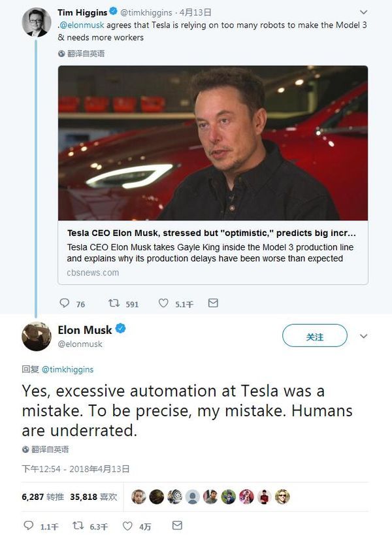The height and width of the screenshot is (547, 392).
Task: Retweet Tim Higgins' tweet
Action: pyautogui.click(x=114, y=303)
